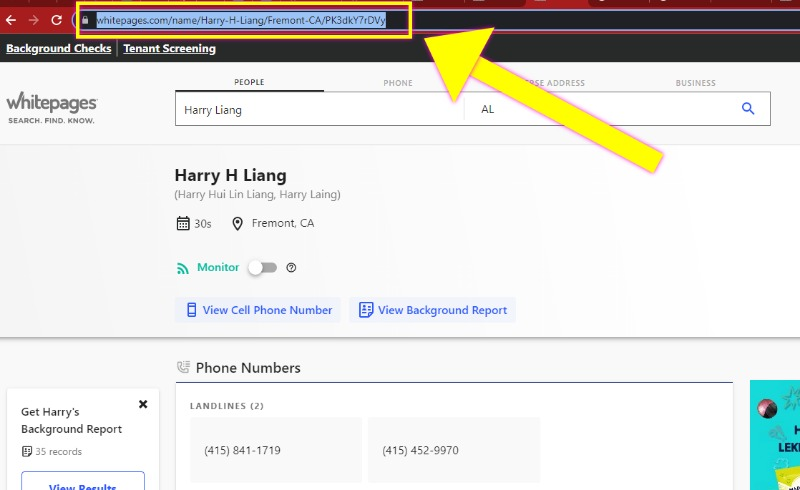Click the browser forward arrow
Screen dimensions: 800x490
[34, 20]
